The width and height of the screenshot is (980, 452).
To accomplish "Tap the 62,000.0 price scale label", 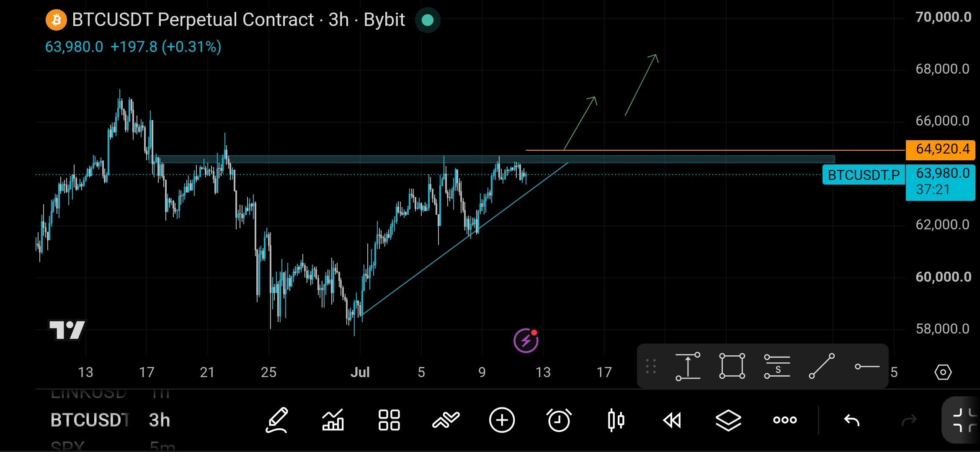I will [943, 225].
